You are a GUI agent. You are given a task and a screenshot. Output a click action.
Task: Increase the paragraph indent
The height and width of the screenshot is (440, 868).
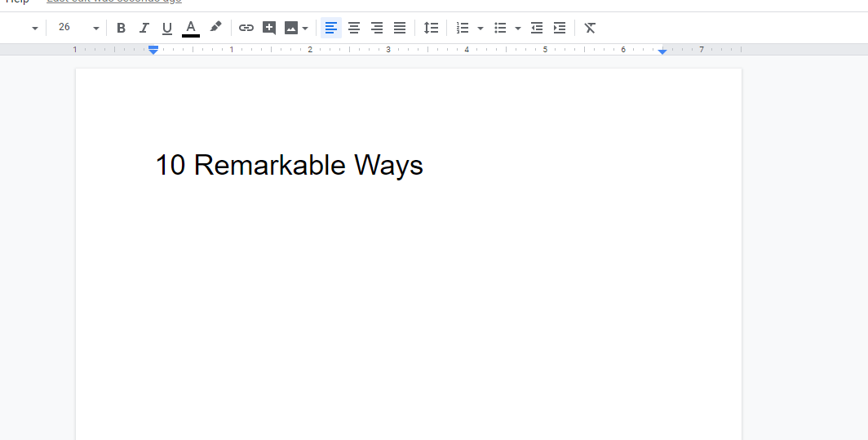(560, 28)
